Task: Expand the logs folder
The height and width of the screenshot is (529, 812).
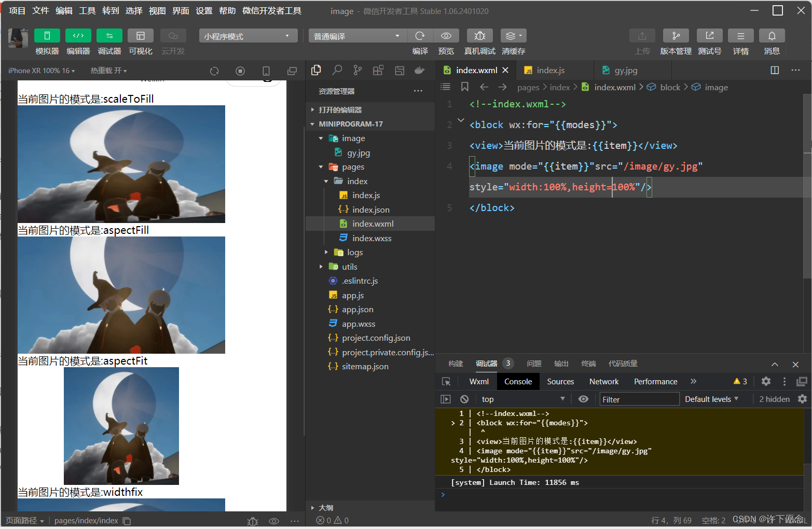Action: click(x=370, y=253)
